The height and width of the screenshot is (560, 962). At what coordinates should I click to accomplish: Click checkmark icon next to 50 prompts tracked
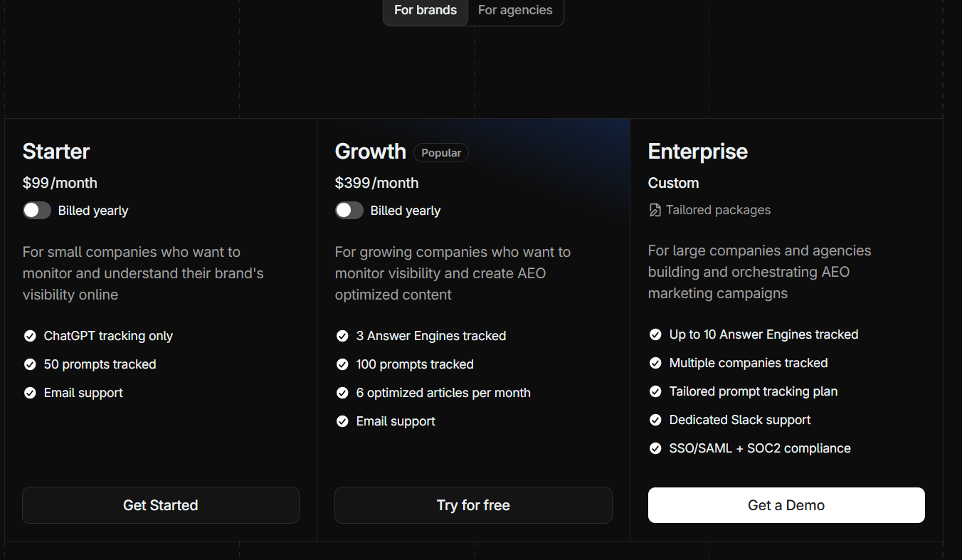[x=30, y=364]
